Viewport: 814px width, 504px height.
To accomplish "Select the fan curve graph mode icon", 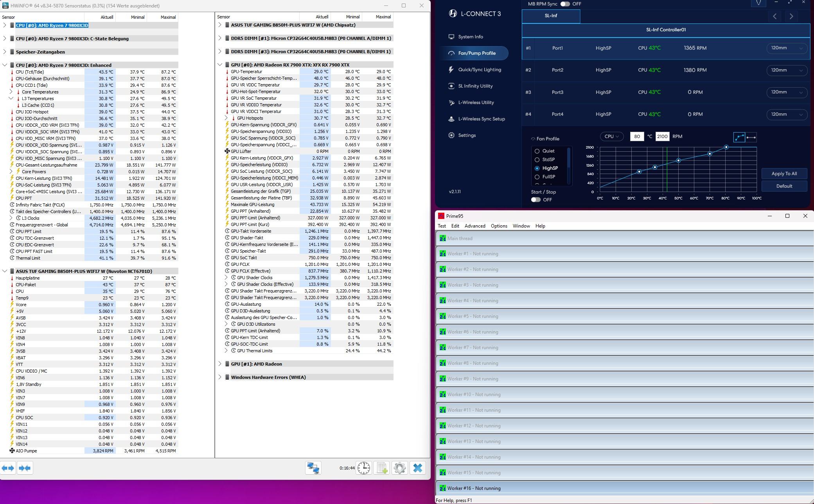I will (739, 137).
